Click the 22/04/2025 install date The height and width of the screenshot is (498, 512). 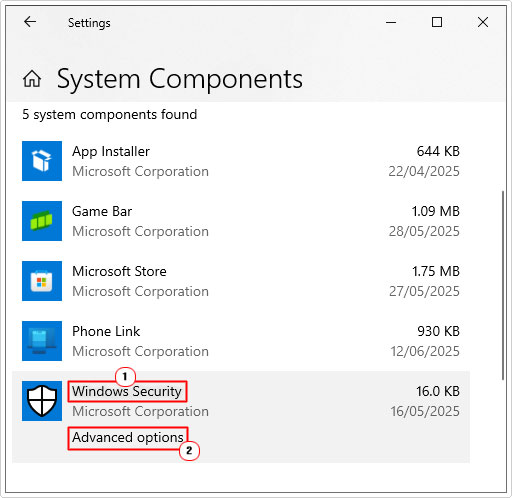tap(424, 171)
